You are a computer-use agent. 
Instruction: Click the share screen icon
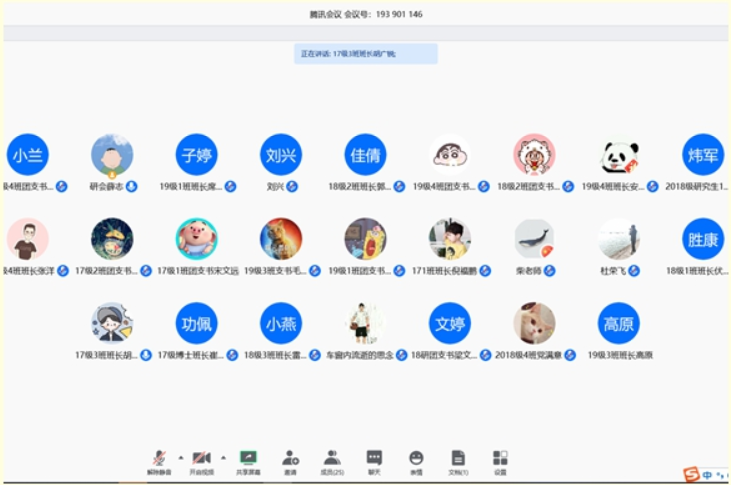248,459
